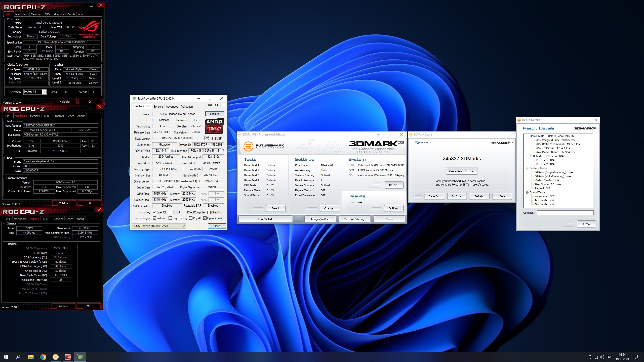Collapse the Game Tests tree node
Image resolution: width=644 pixels, height=362 pixels.
pyautogui.click(x=527, y=136)
